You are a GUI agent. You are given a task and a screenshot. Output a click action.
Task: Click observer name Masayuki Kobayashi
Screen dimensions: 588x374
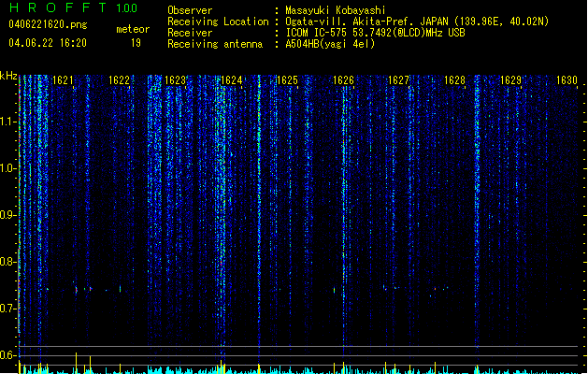click(336, 10)
